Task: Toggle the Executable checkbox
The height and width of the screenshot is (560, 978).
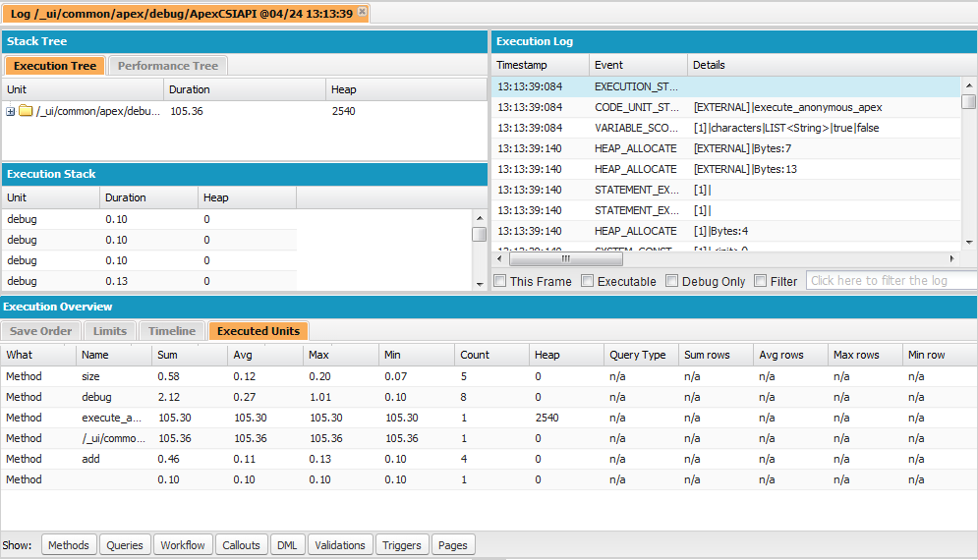Action: (x=587, y=281)
